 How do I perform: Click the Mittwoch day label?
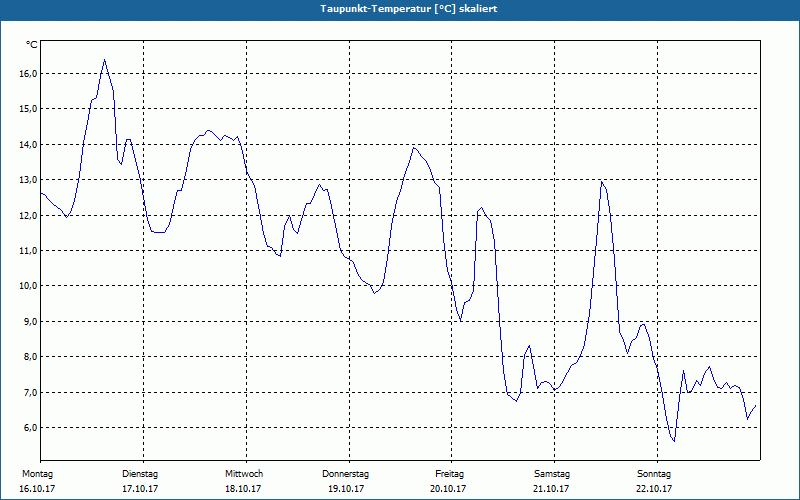(244, 474)
